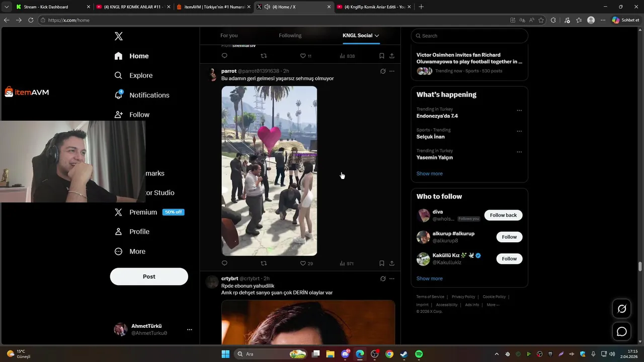
Task: Click Grok icon on parrot's post
Action: [383, 71]
